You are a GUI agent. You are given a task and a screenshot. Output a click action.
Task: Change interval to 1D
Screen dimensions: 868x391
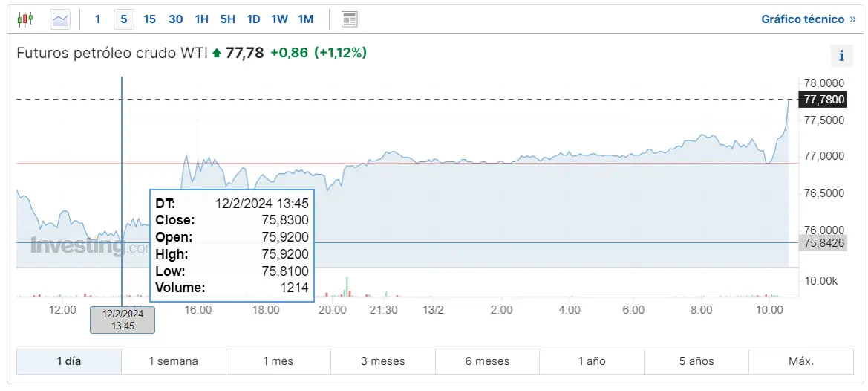point(253,19)
